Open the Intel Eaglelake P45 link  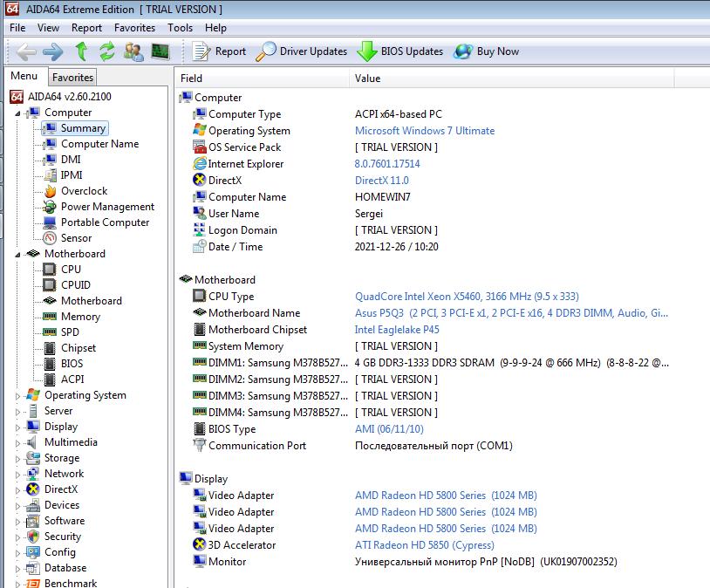click(397, 330)
